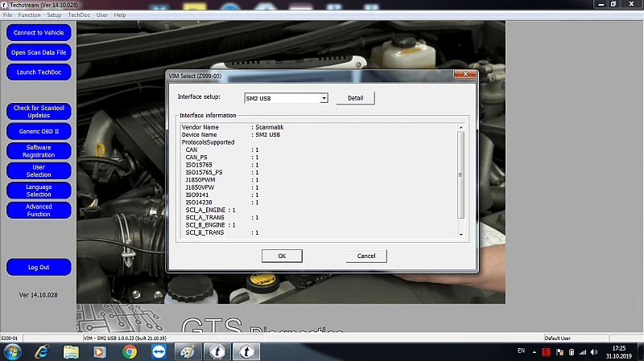
Task: Open the Help menu
Action: [x=120, y=14]
